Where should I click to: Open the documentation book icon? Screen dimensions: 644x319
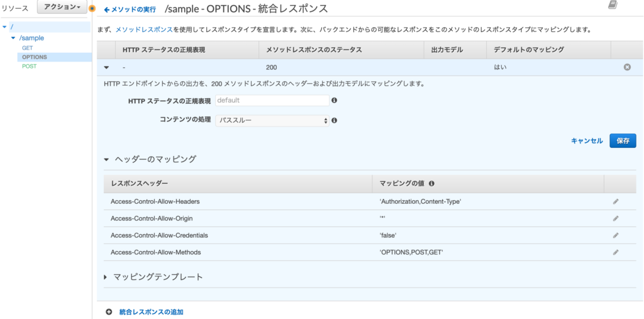click(x=613, y=6)
